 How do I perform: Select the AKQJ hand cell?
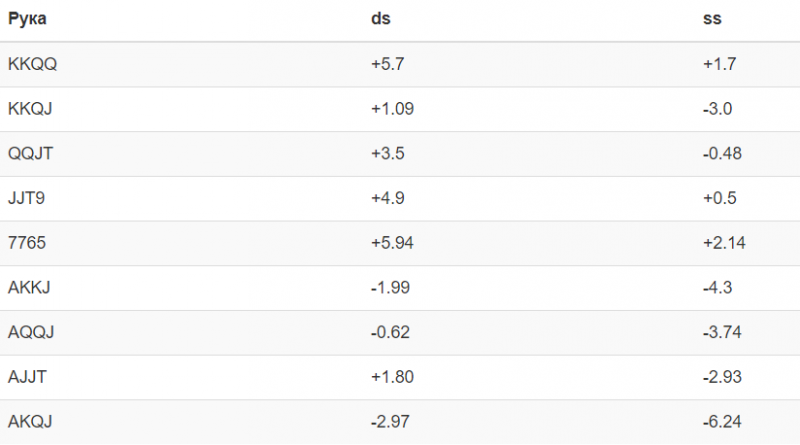(x=30, y=422)
